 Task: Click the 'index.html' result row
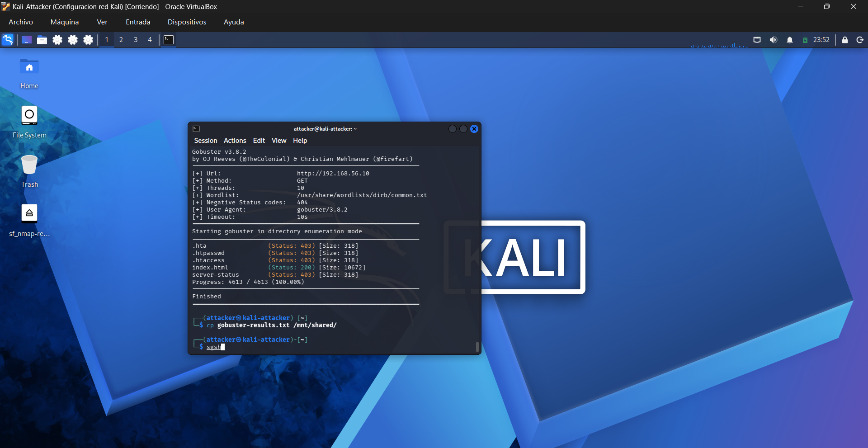point(279,268)
